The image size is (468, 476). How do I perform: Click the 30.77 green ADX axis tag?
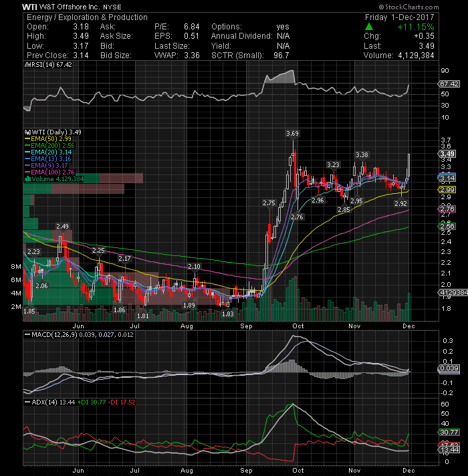pyautogui.click(x=449, y=432)
